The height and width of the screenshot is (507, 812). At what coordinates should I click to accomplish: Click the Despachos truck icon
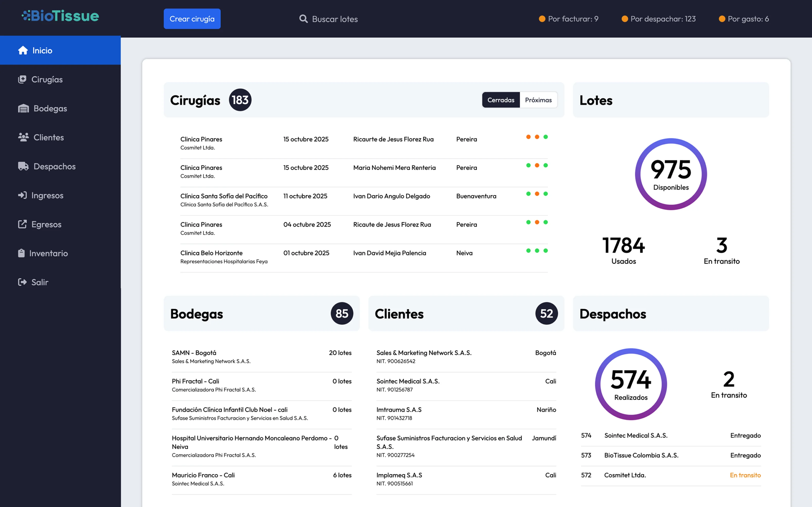[23, 166]
